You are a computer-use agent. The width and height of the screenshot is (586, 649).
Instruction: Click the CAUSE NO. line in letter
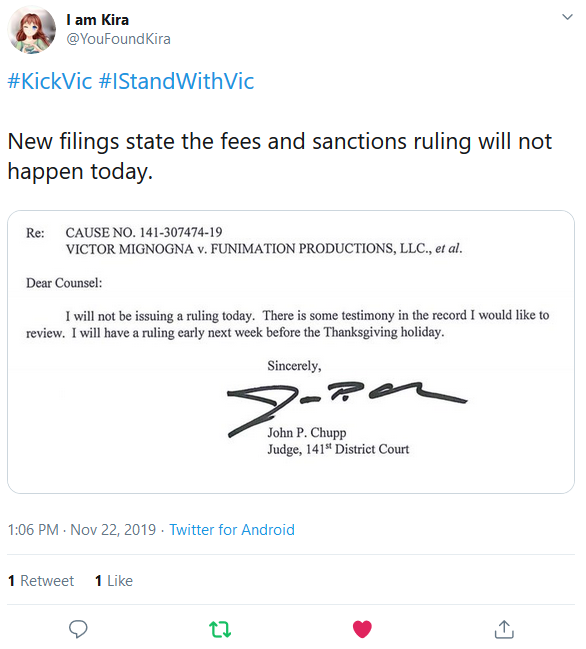(x=144, y=232)
